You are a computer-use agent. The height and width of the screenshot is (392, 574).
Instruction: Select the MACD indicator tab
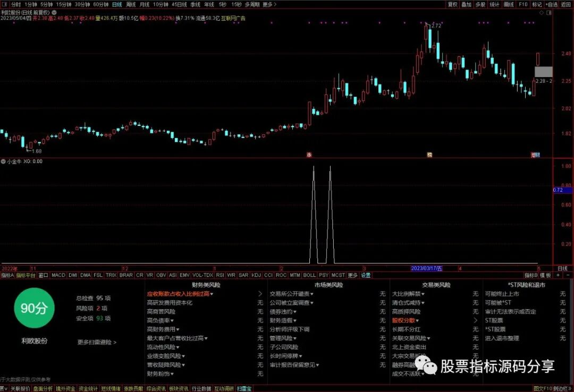(x=58, y=275)
